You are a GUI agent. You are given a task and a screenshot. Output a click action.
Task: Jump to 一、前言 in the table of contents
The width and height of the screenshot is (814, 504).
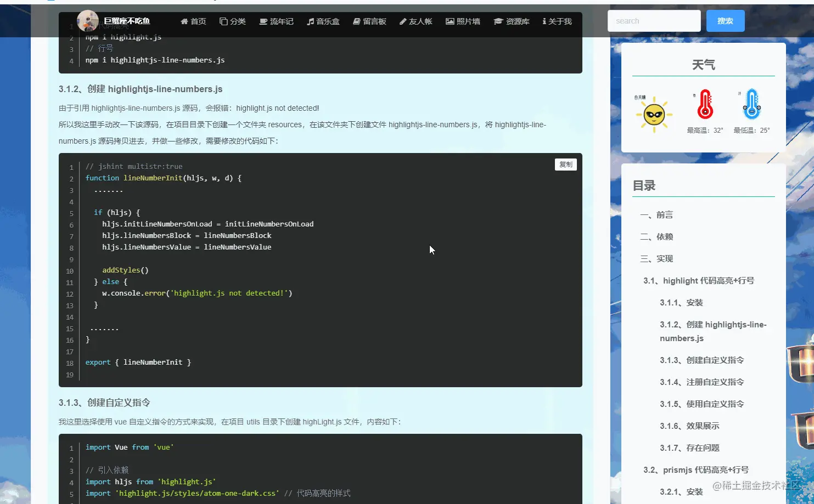[656, 215]
